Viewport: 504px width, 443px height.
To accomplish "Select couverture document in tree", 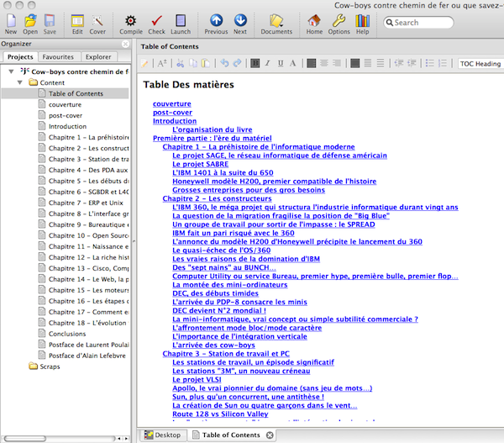I will 65,104.
